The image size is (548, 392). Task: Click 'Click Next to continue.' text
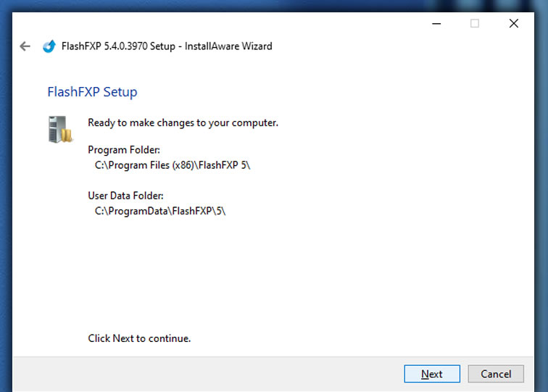point(139,338)
